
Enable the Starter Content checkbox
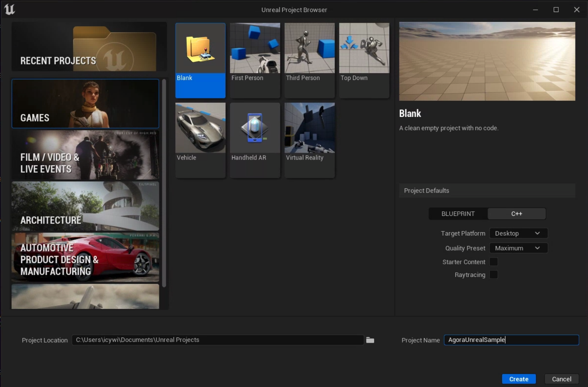[494, 262]
